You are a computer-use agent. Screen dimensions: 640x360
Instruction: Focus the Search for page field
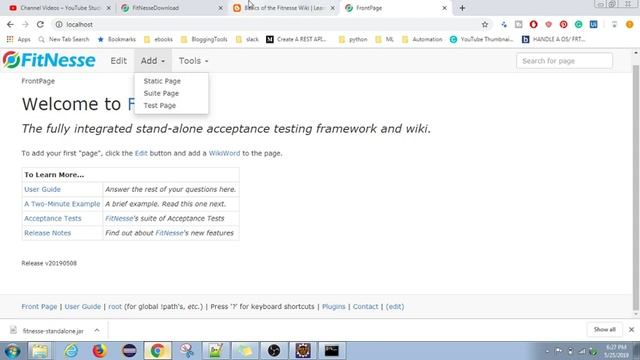(564, 61)
